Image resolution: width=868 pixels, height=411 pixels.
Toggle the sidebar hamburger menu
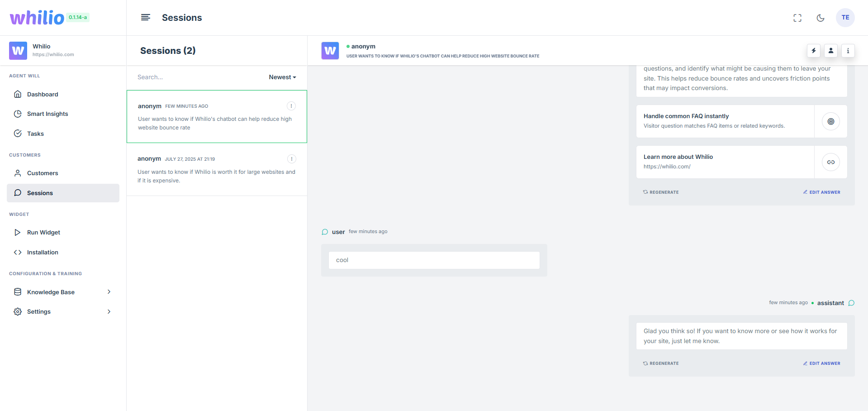[x=146, y=17]
